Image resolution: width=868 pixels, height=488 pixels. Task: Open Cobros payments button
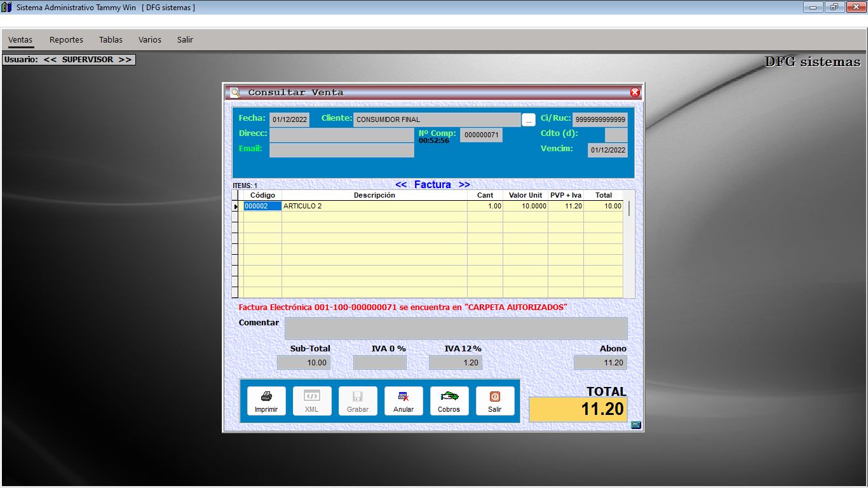[x=449, y=401]
